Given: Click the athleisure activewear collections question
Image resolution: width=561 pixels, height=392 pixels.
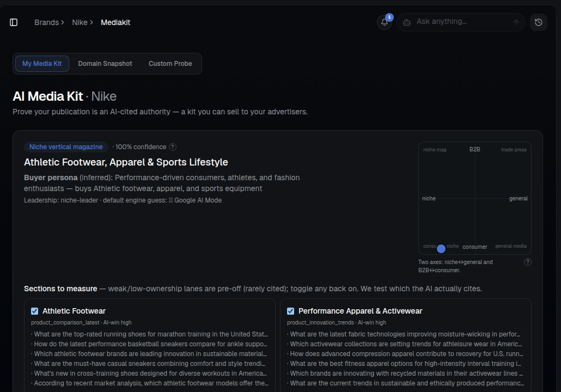Looking at the screenshot, I should click(x=405, y=344).
